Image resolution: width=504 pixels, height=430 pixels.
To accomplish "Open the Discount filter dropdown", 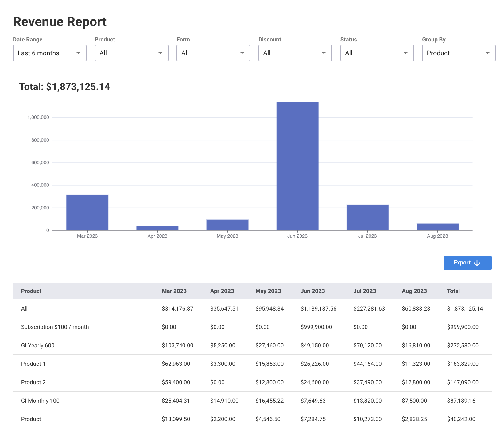I will [x=295, y=53].
